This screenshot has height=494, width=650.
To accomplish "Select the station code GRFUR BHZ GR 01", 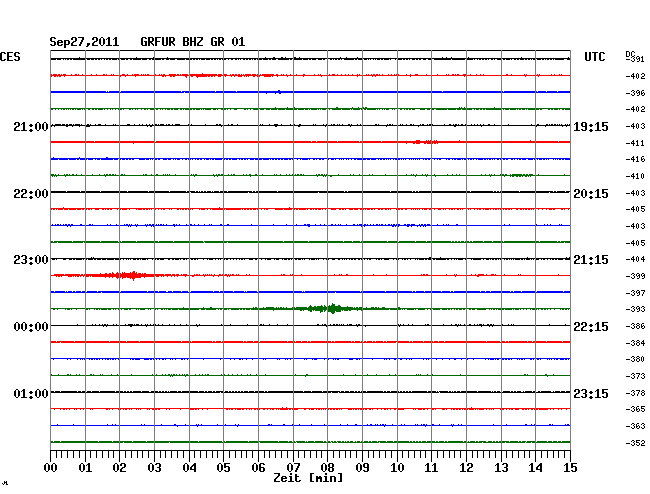I will coord(193,42).
